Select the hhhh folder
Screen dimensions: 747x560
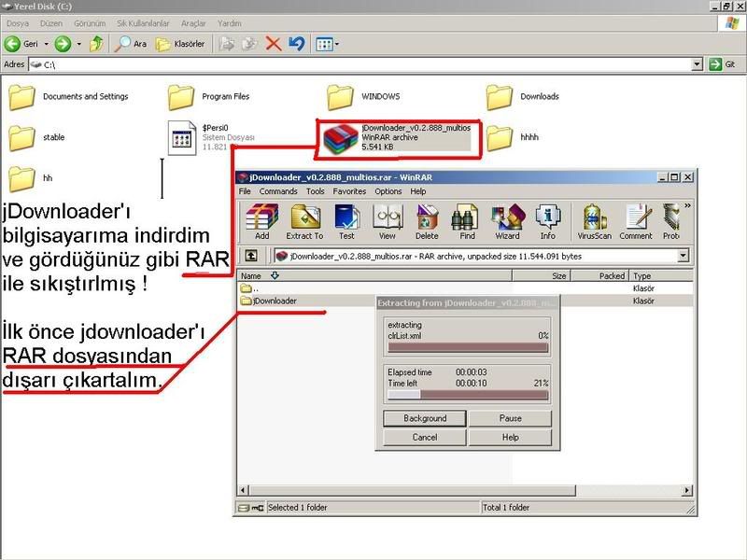[513, 137]
